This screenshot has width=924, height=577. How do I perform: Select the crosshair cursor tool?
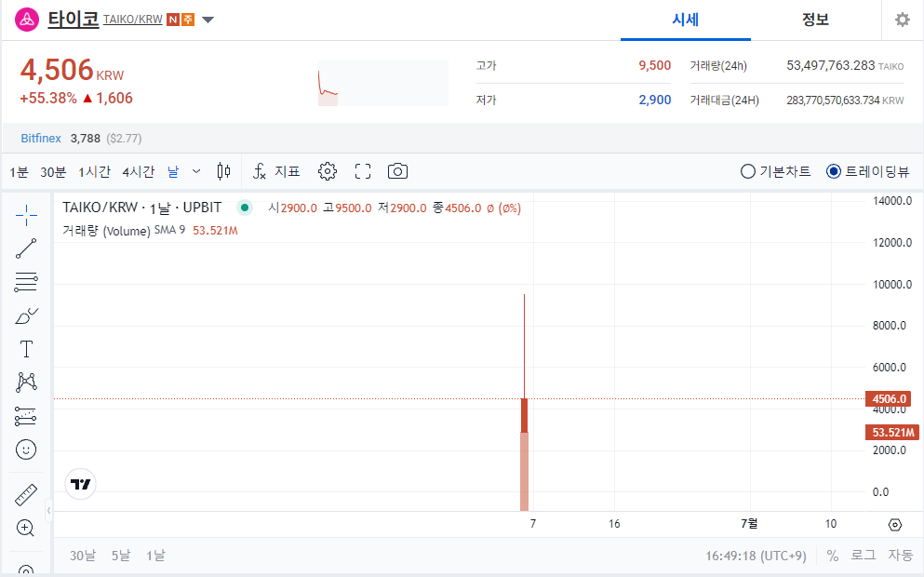[26, 216]
